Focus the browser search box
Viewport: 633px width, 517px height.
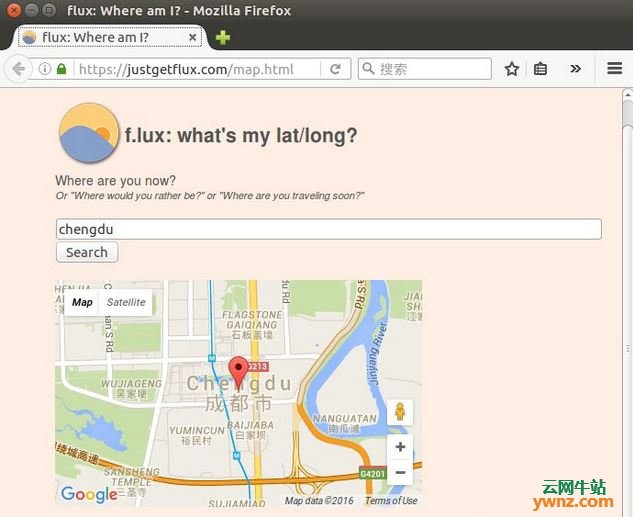(425, 69)
